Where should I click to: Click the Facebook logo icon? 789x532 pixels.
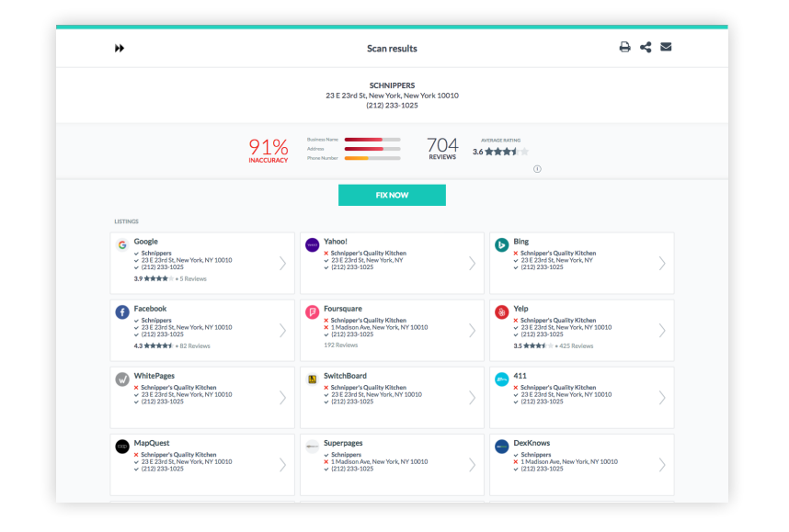[122, 311]
